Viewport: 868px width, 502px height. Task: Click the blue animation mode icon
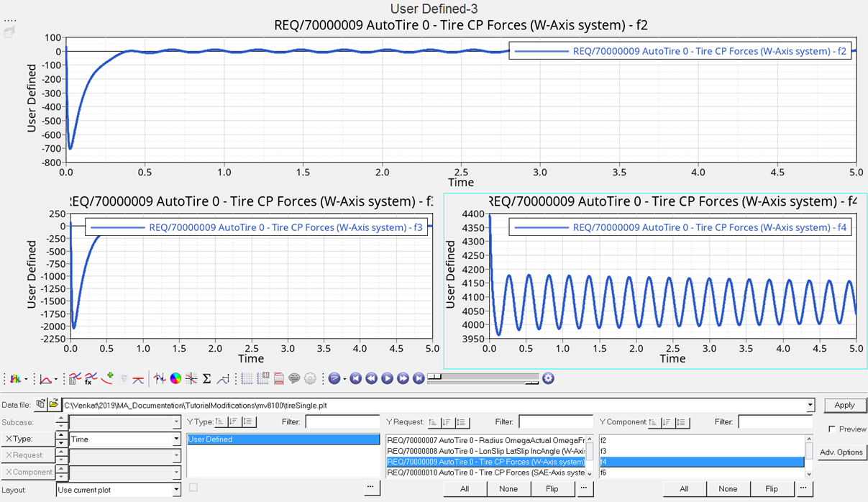335,378
